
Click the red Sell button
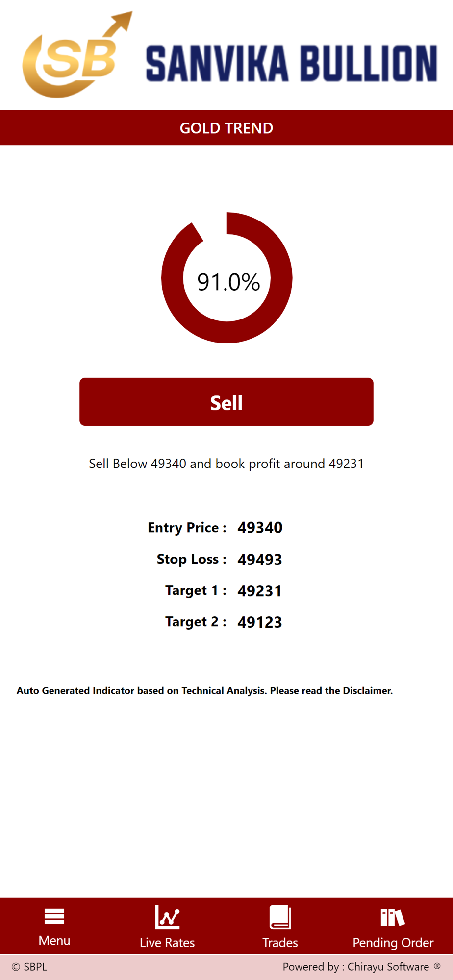[x=226, y=402]
